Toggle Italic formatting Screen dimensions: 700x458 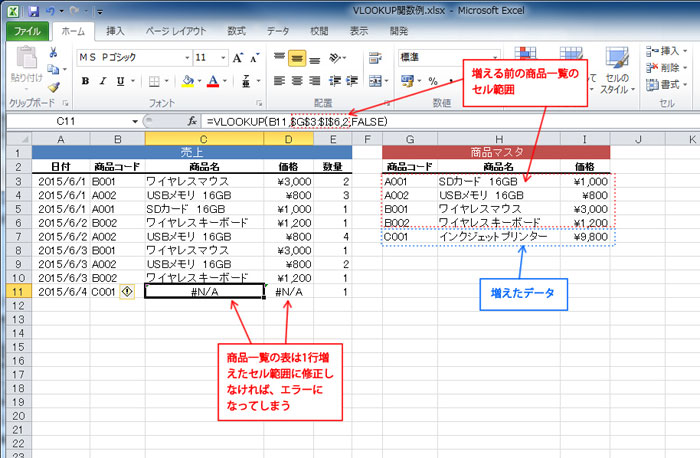[102, 81]
